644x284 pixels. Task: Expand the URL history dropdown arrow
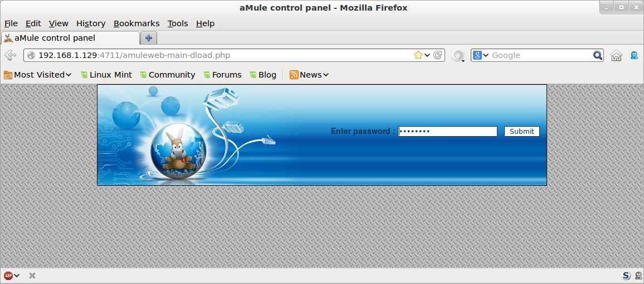427,55
